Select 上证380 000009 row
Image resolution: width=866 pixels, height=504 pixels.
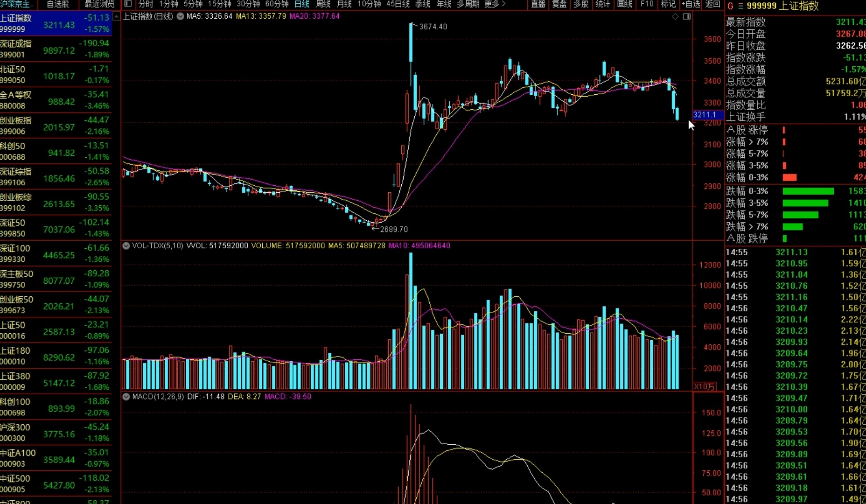coord(56,381)
